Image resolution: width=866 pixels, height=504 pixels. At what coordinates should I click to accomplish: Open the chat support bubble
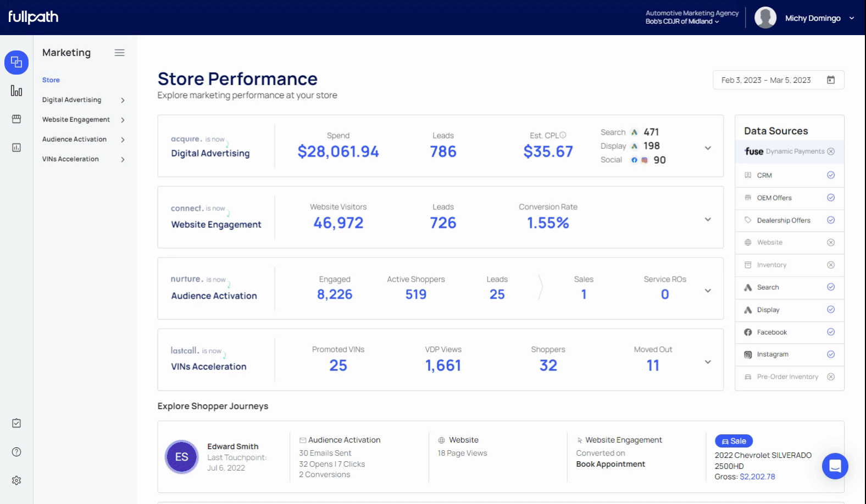(835, 466)
